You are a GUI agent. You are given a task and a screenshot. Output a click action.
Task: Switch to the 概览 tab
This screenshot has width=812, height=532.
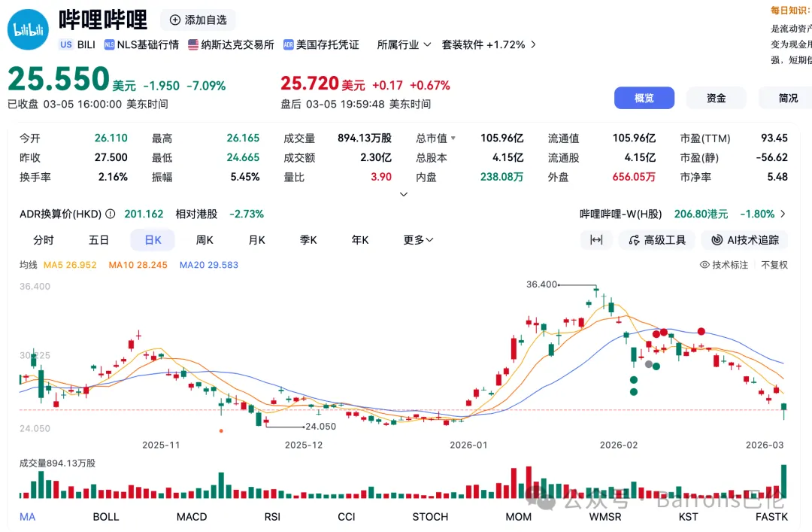(x=644, y=98)
